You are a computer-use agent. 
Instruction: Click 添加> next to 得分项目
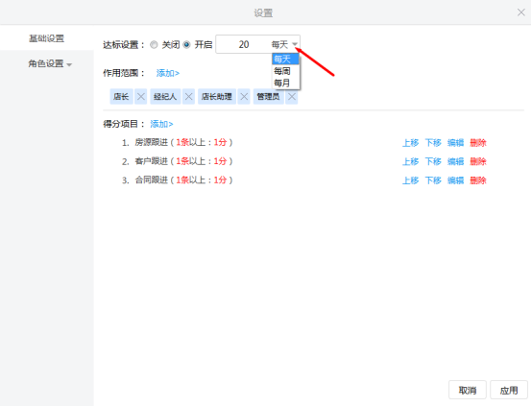[x=161, y=124]
